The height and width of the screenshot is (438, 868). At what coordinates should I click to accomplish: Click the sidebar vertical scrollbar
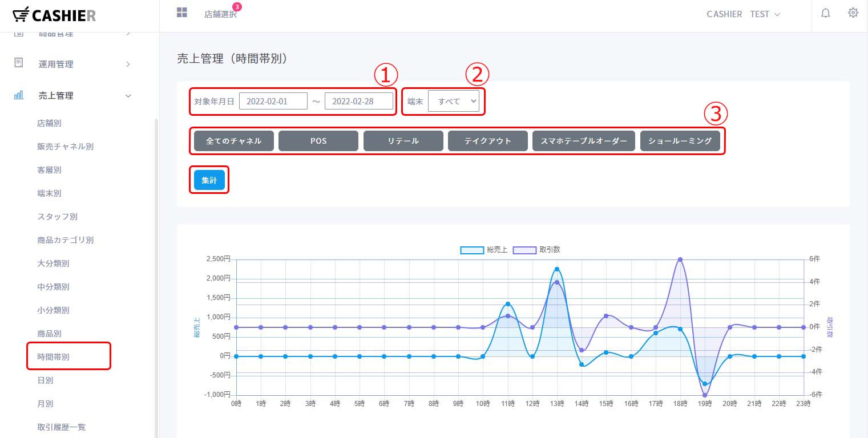click(156, 278)
